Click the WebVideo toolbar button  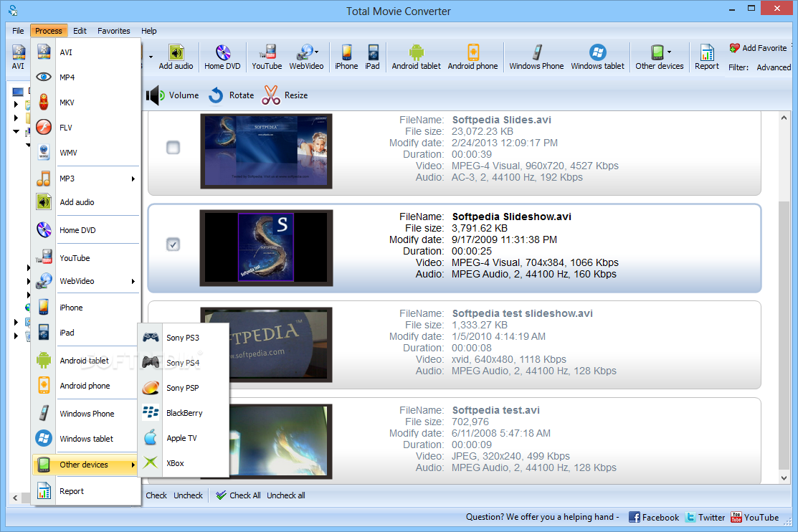click(306, 57)
